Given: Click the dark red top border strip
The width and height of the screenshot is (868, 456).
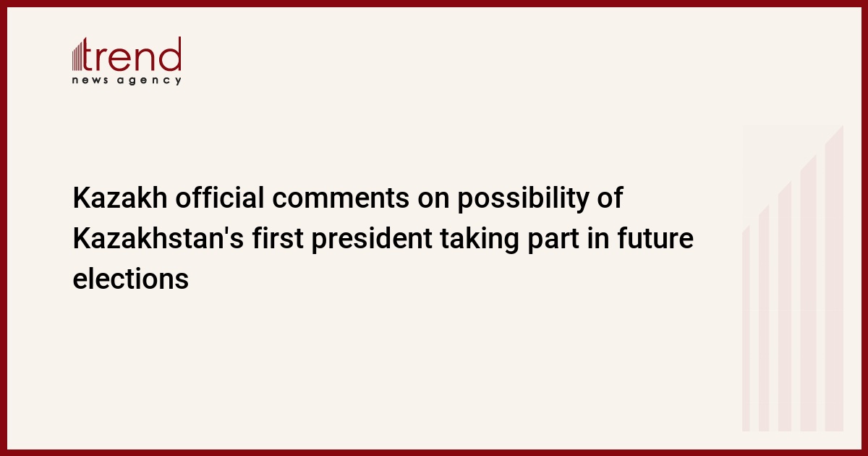Looking at the screenshot, I should point(434,3).
